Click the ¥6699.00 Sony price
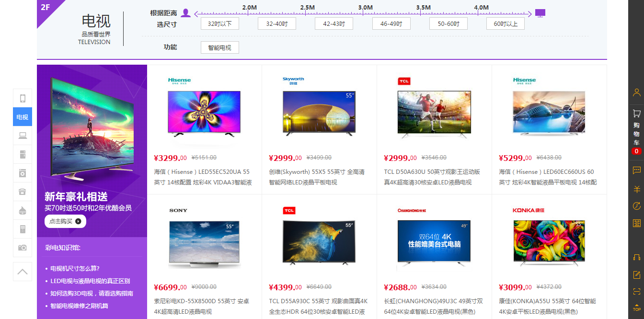Viewport: 644px width, 319px height. [170, 287]
